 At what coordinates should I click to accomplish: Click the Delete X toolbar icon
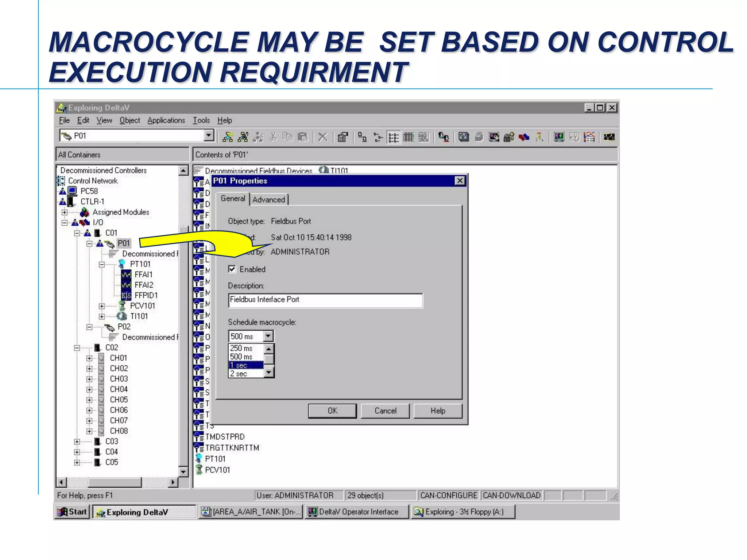point(323,137)
